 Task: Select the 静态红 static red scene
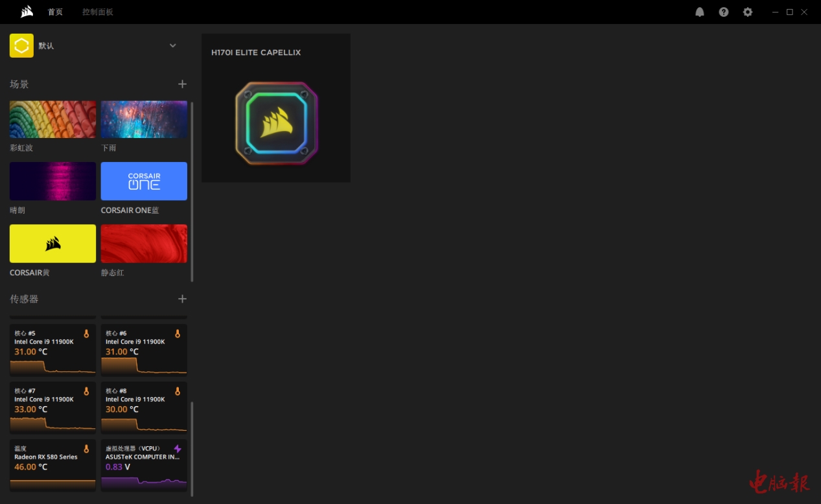[144, 244]
